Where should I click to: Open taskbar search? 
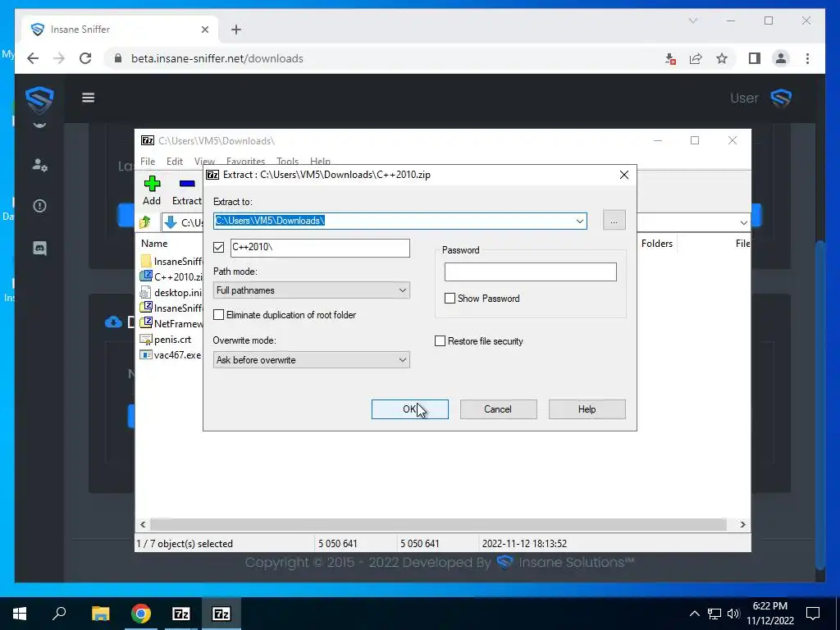coord(59,614)
